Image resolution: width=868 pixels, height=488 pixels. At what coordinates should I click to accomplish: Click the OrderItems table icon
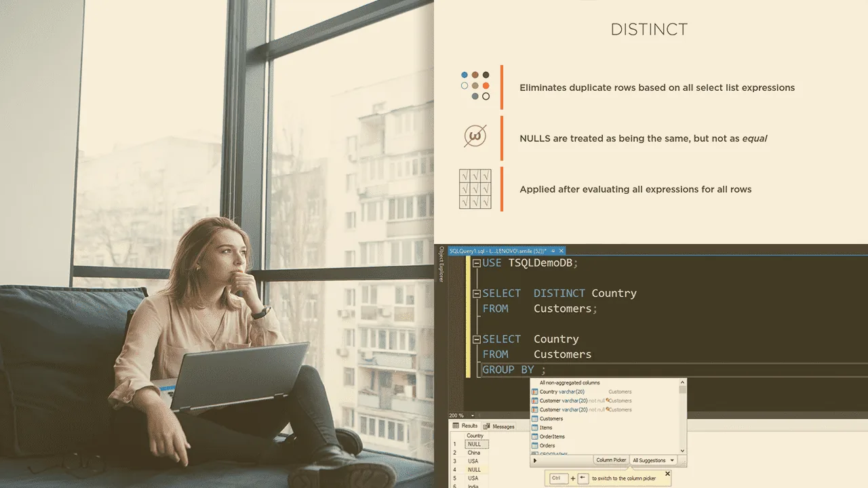pyautogui.click(x=535, y=436)
